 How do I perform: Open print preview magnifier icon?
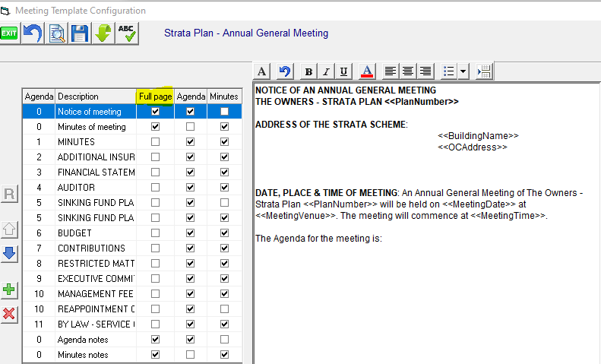click(56, 33)
